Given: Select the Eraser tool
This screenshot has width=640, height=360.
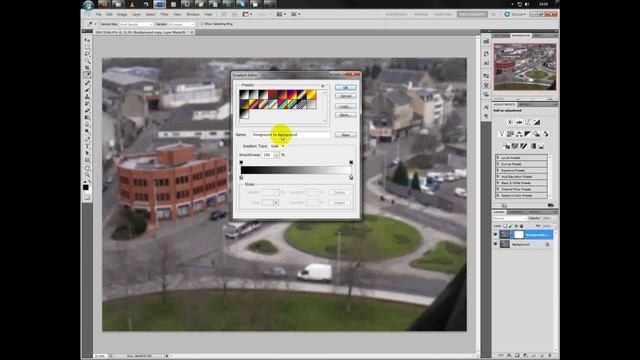Looking at the screenshot, I should coord(87,110).
